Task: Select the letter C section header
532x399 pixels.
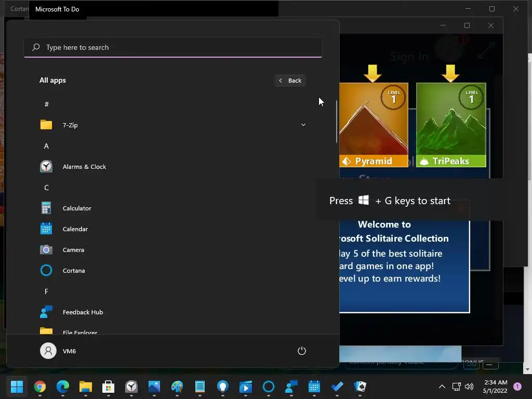Action: click(46, 188)
